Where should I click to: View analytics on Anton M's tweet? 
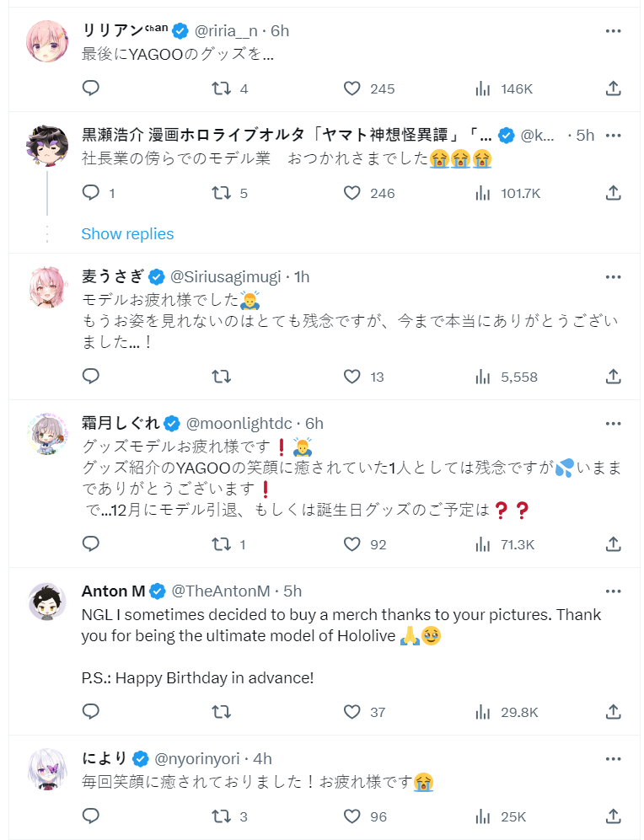(483, 712)
